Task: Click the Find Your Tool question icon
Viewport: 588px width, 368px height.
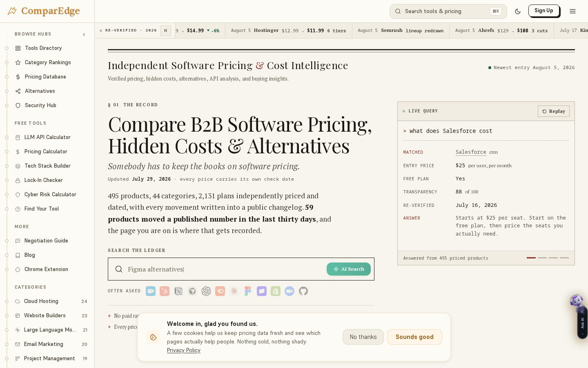Action: 18,209
